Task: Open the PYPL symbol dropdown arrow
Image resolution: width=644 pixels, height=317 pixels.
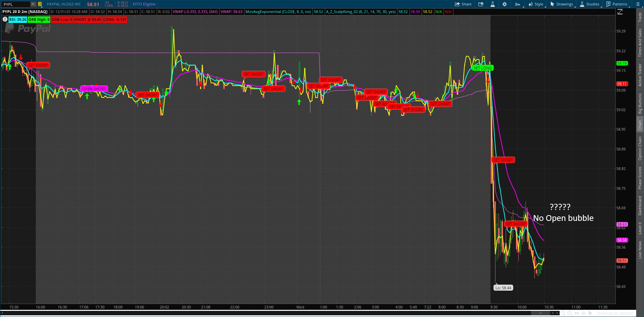Action: (x=33, y=4)
